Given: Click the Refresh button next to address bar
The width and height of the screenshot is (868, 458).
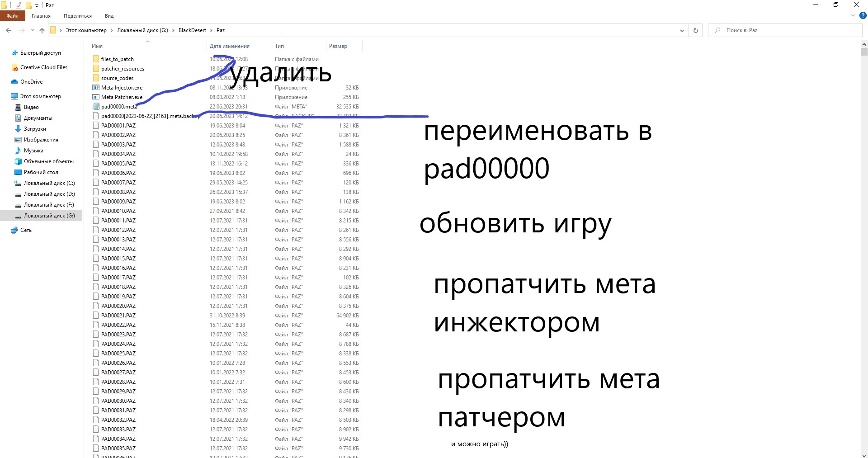Looking at the screenshot, I should (x=696, y=30).
